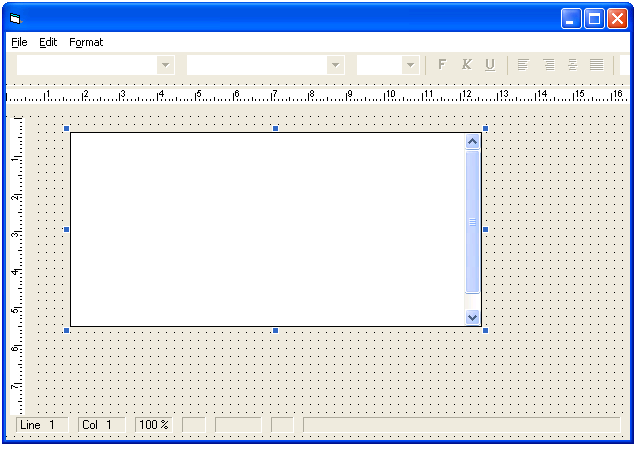Align text right icon
Image resolution: width=640 pixels, height=450 pixels.
(x=549, y=65)
